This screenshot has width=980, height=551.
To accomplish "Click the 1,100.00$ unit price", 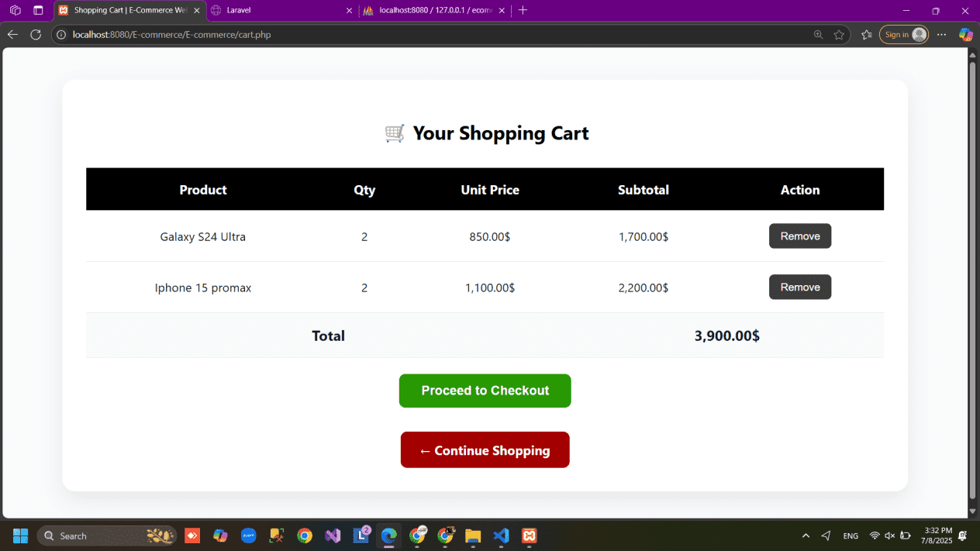I will click(490, 288).
